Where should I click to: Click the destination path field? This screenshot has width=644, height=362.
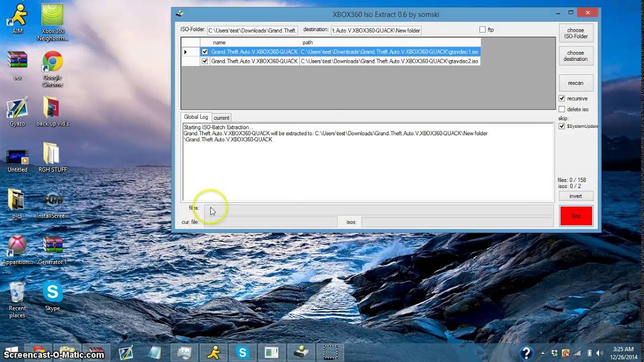click(x=376, y=31)
